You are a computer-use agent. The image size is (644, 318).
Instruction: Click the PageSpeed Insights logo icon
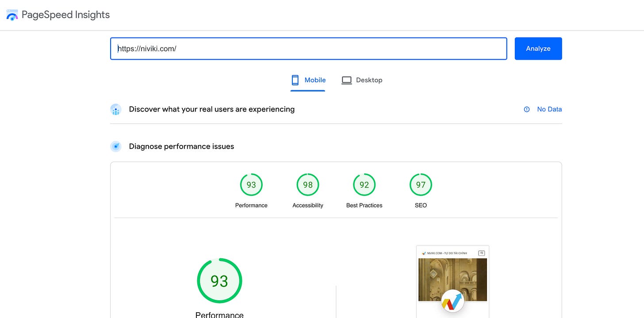point(12,15)
